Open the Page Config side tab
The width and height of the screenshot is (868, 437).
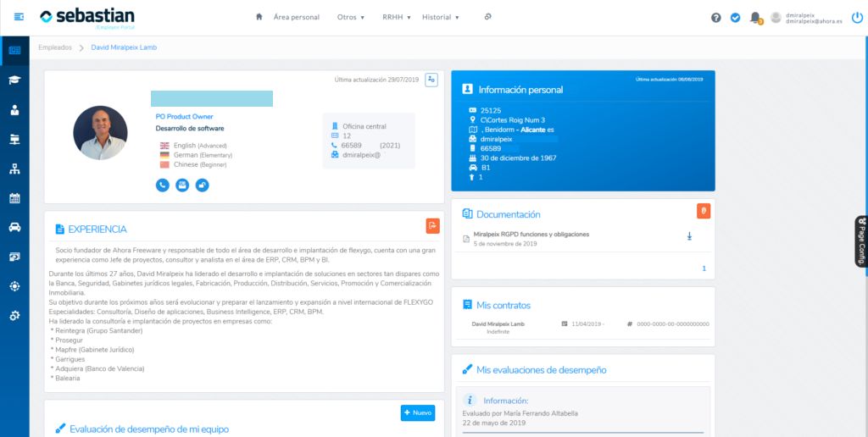(861, 241)
